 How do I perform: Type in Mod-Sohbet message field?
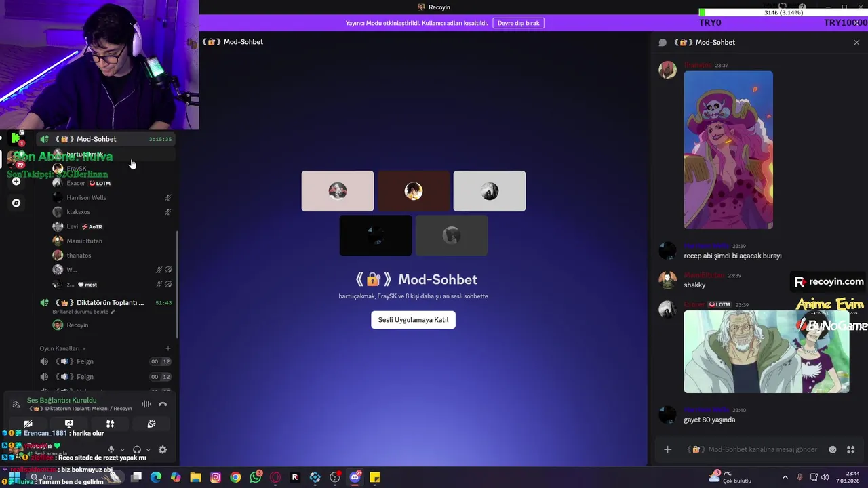coord(753,449)
